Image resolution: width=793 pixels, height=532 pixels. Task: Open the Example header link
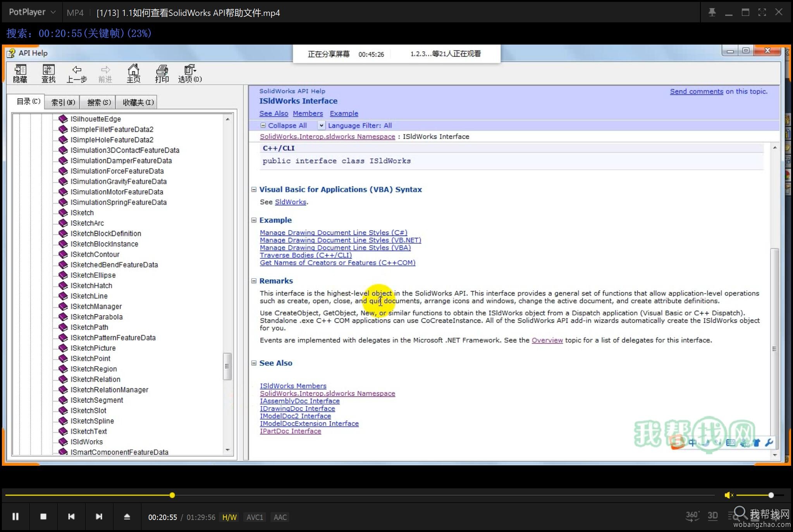pos(344,114)
